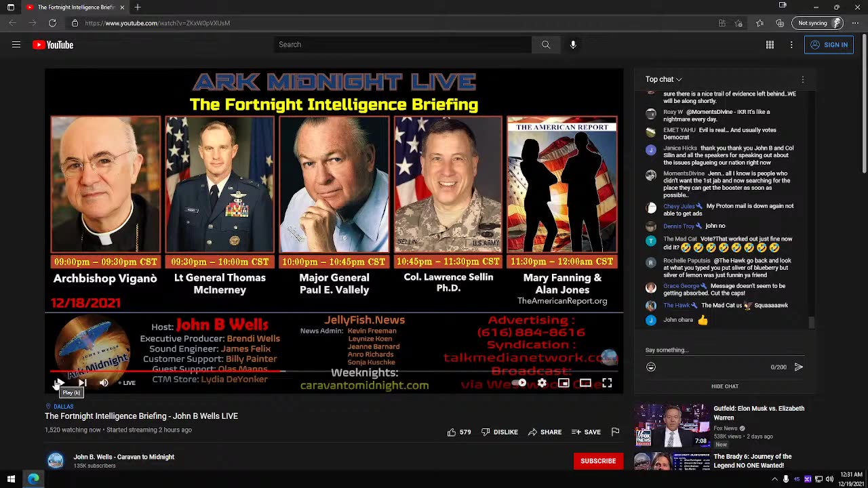The width and height of the screenshot is (868, 488).
Task: Open Microsoft Edge in the taskbar
Action: click(33, 479)
